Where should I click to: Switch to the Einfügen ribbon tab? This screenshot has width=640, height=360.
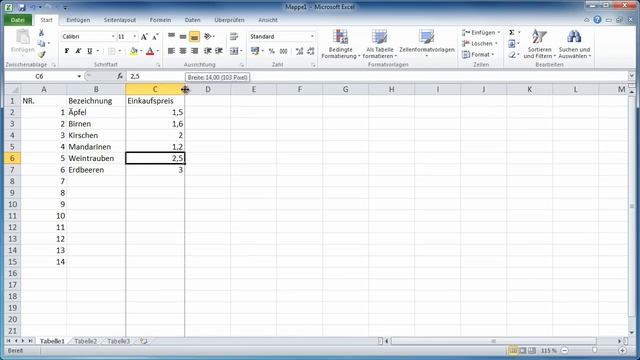[78, 20]
